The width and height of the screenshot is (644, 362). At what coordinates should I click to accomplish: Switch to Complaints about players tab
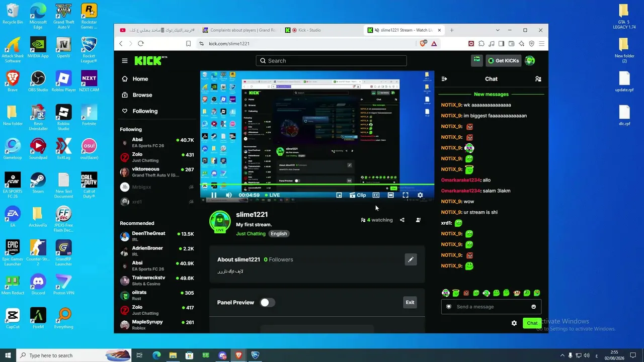pyautogui.click(x=238, y=30)
